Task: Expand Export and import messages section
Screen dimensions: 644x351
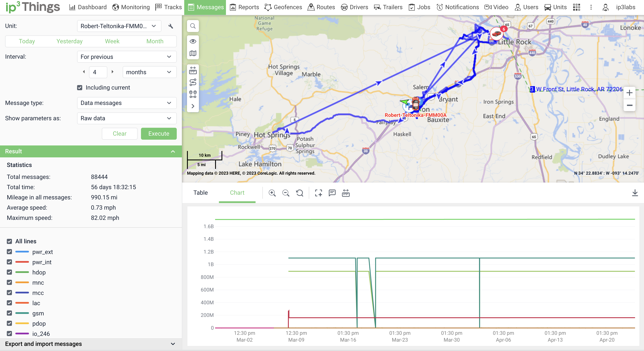Action: 91,344
